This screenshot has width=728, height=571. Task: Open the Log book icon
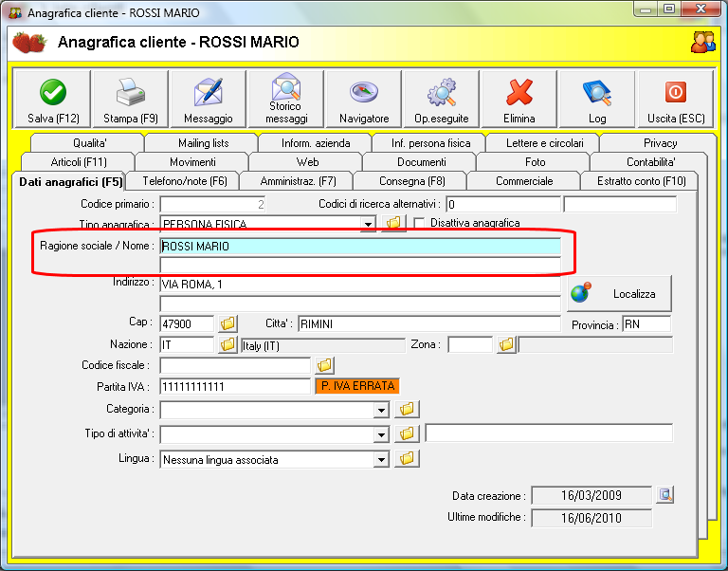pos(597,92)
